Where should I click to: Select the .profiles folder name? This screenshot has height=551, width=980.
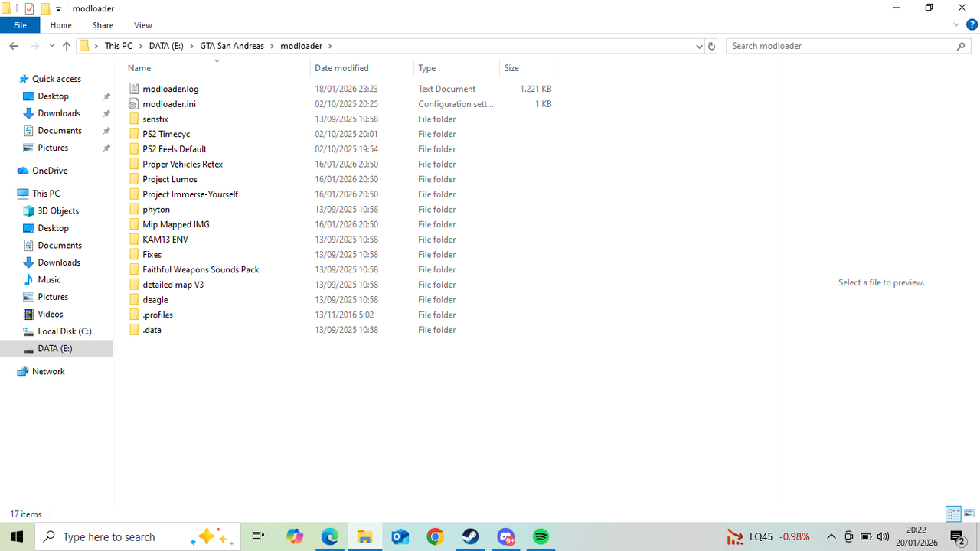point(158,315)
